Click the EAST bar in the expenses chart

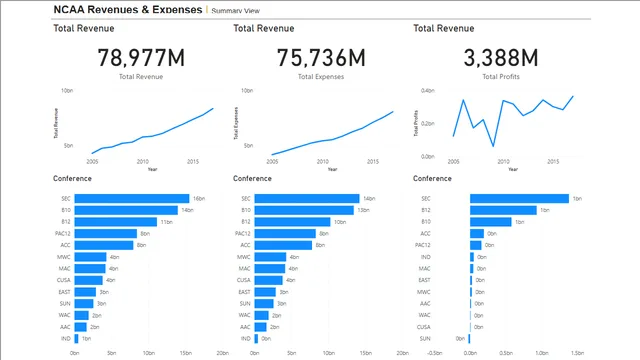[265, 292]
